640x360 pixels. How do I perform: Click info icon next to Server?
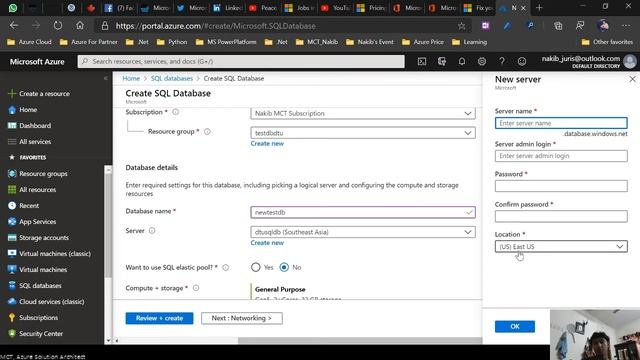(152, 231)
